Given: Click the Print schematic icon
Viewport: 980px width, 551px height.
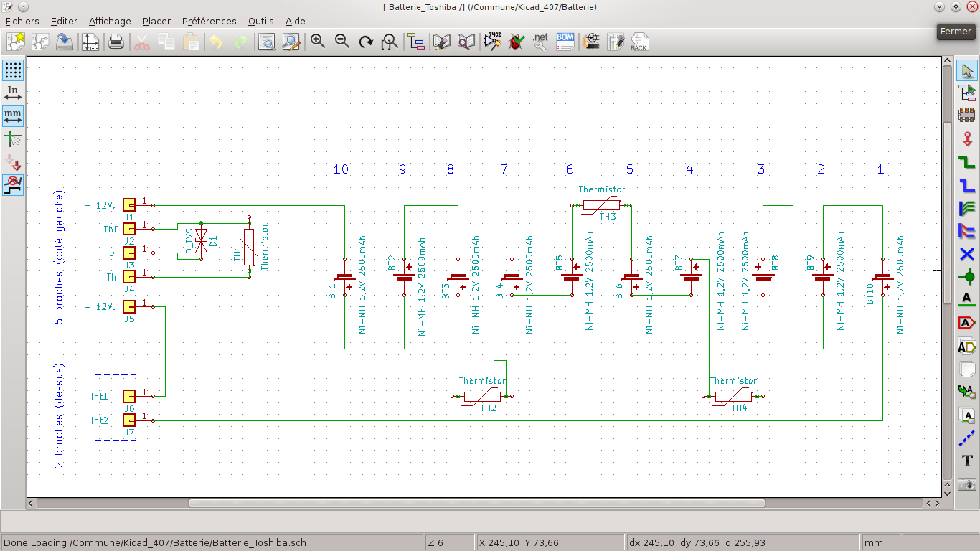Looking at the screenshot, I should click(116, 42).
